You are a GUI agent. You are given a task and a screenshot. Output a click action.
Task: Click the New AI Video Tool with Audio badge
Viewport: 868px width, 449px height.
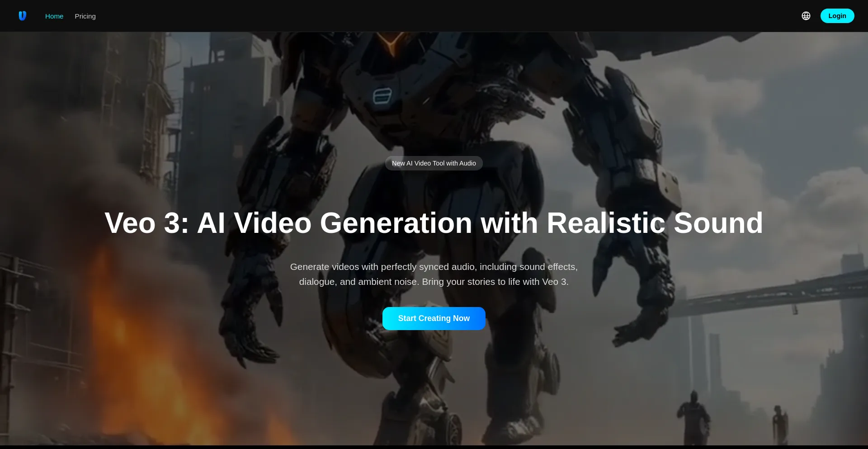point(434,163)
